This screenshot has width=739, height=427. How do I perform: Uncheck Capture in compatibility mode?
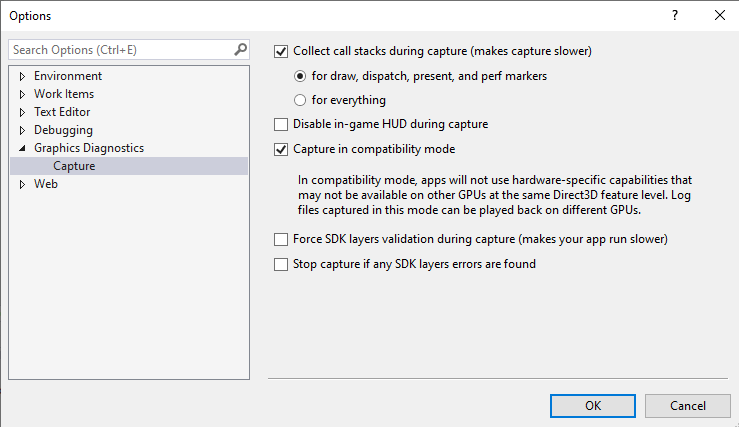tap(281, 150)
